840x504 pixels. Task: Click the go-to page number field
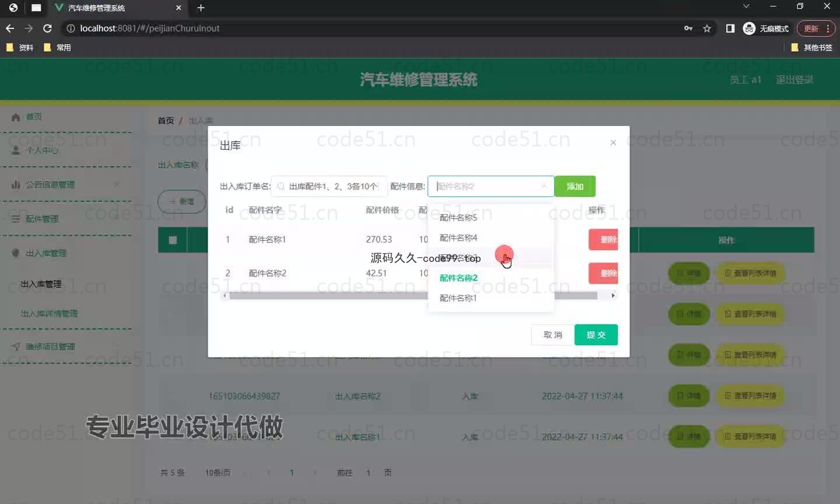(368, 473)
